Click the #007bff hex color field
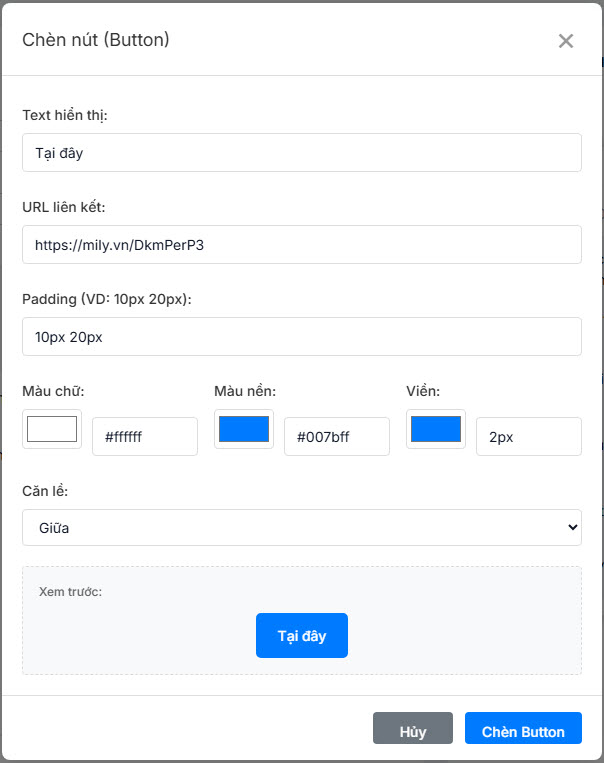 coord(337,437)
